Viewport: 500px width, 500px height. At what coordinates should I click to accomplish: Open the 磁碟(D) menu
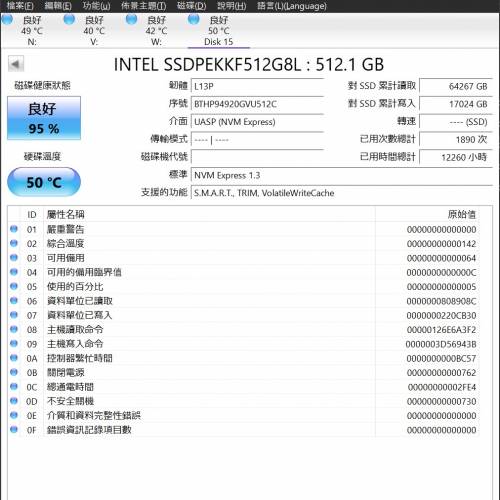click(191, 6)
